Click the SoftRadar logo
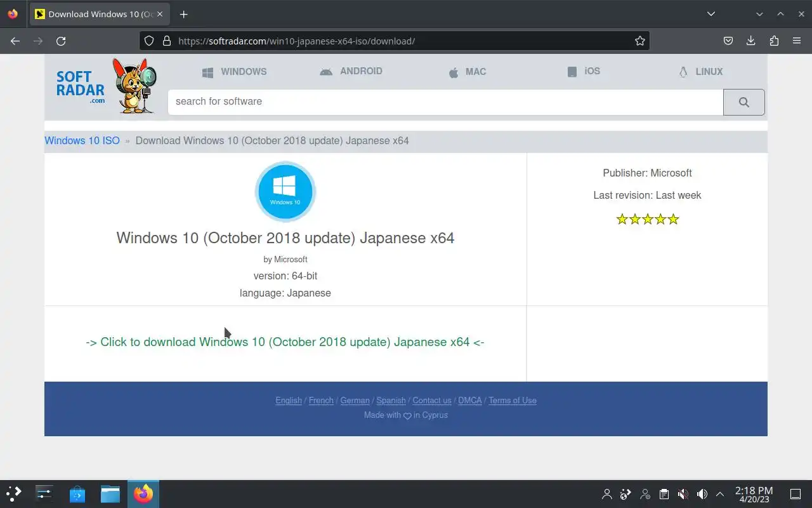Image resolution: width=812 pixels, height=508 pixels. [x=106, y=86]
